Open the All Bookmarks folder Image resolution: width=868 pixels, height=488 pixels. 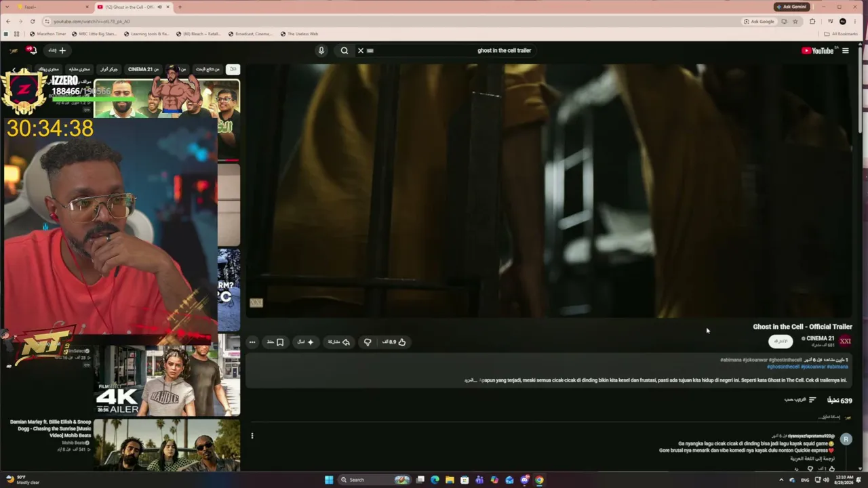coord(841,34)
